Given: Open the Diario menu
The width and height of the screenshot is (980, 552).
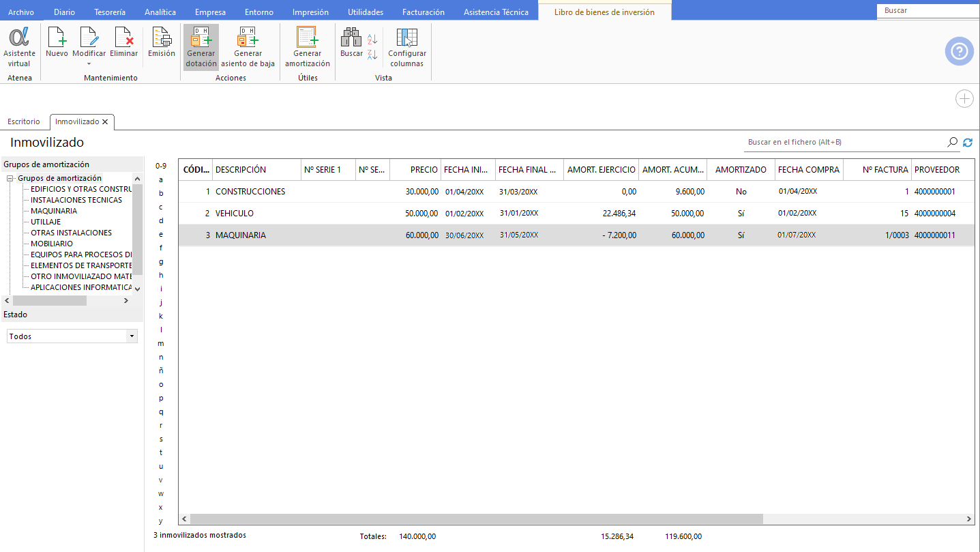Looking at the screenshot, I should pos(64,12).
